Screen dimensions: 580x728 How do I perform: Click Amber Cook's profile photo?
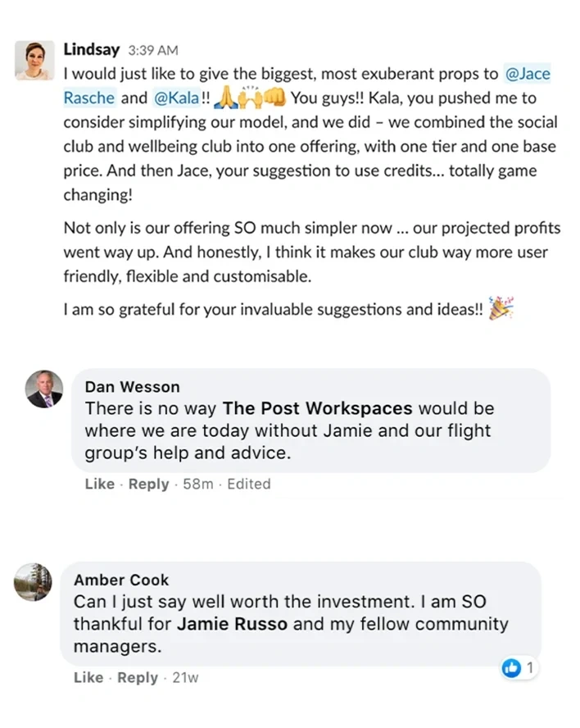(x=34, y=581)
